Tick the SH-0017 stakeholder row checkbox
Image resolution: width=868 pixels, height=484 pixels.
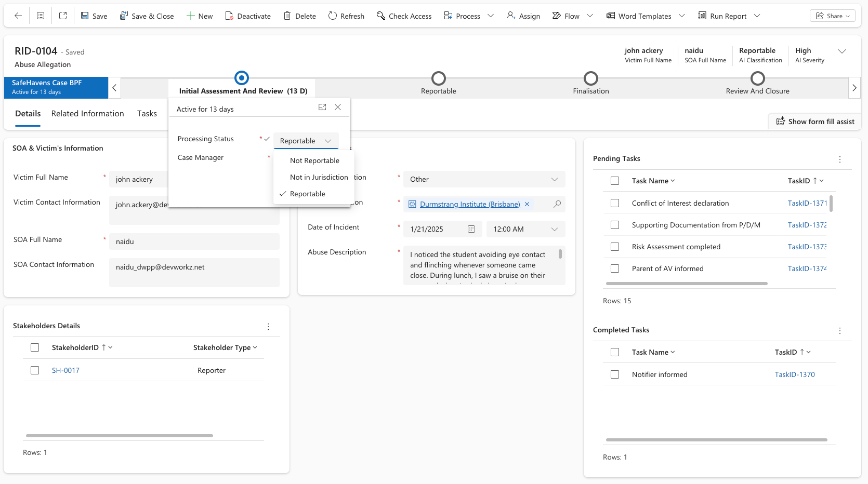(35, 370)
